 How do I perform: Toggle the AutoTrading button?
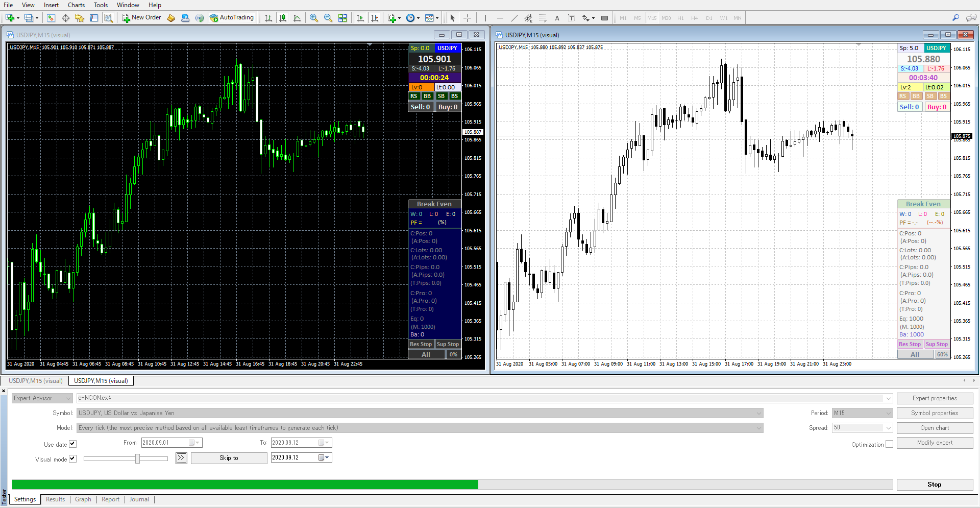click(x=232, y=17)
